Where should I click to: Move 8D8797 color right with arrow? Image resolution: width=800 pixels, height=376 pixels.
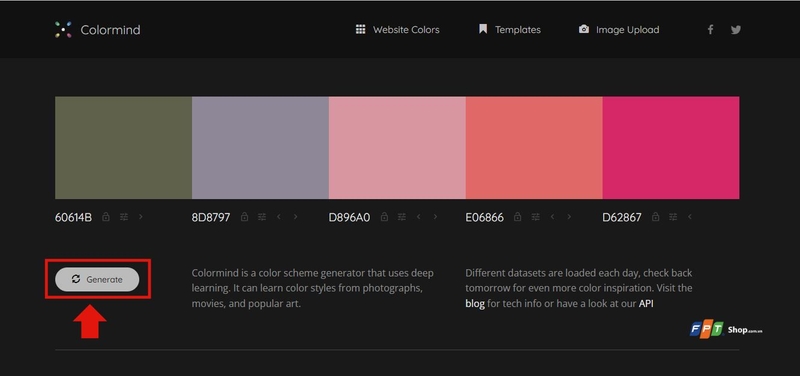click(295, 217)
